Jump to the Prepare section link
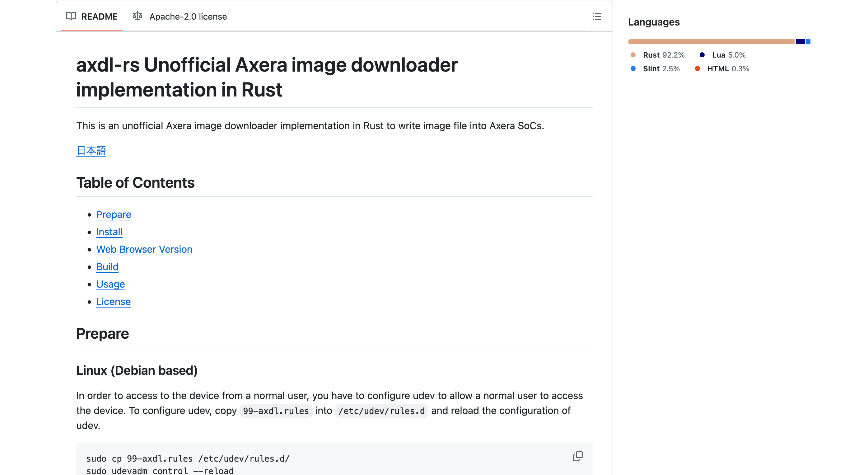 point(114,214)
